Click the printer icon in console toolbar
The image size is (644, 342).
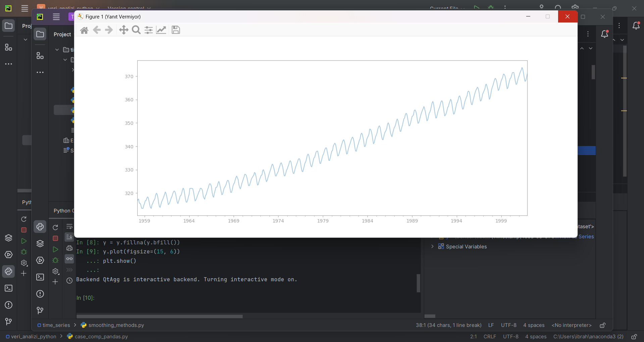pos(69,248)
